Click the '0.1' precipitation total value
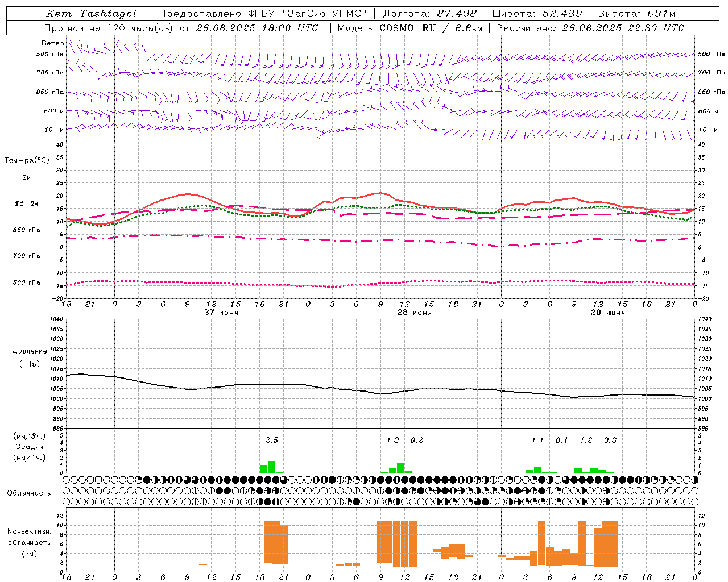This screenshot has width=728, height=582. 562,440
